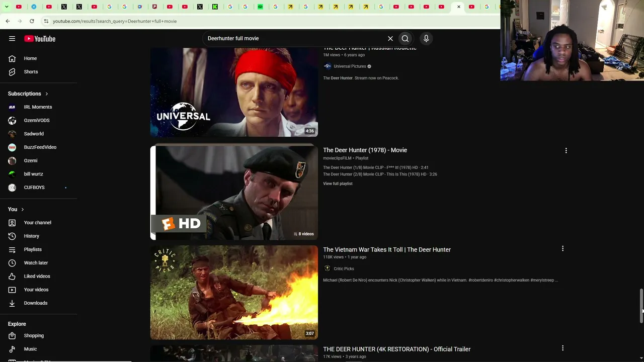Switch to the green K browser tab
The width and height of the screenshot is (644, 362).
(215, 7)
